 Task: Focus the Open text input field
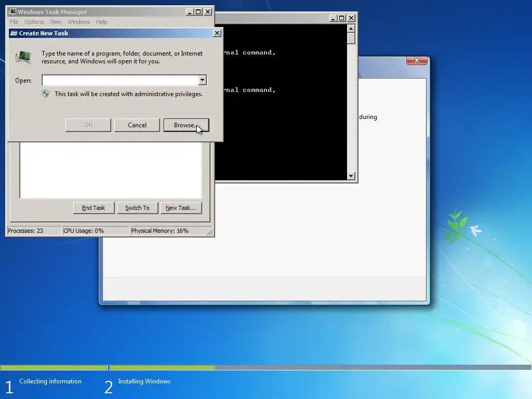click(120, 80)
